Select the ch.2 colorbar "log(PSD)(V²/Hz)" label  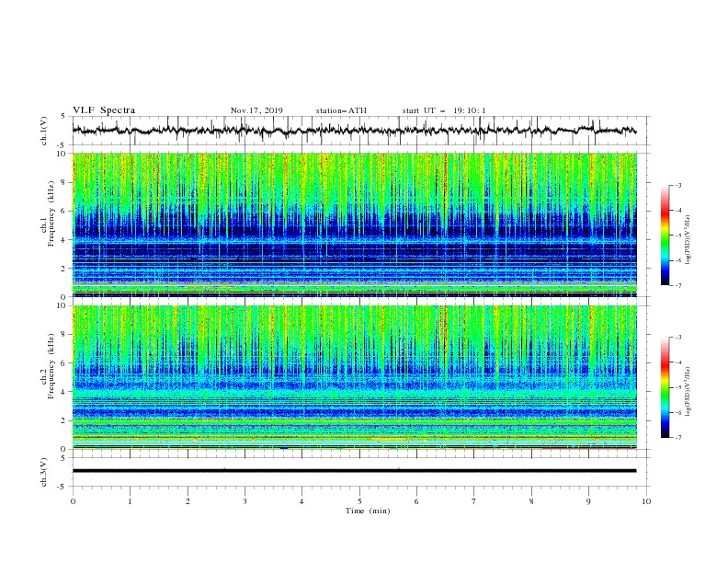pyautogui.click(x=688, y=392)
